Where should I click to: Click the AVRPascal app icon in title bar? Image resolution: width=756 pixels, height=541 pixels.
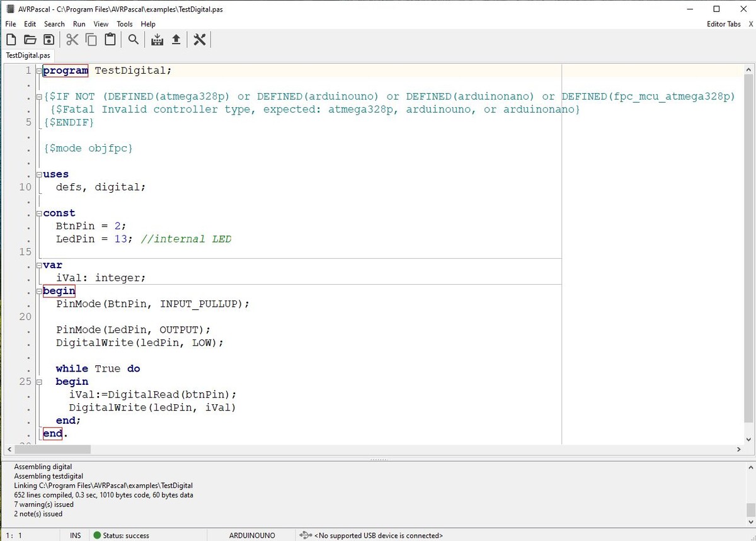(x=10, y=9)
